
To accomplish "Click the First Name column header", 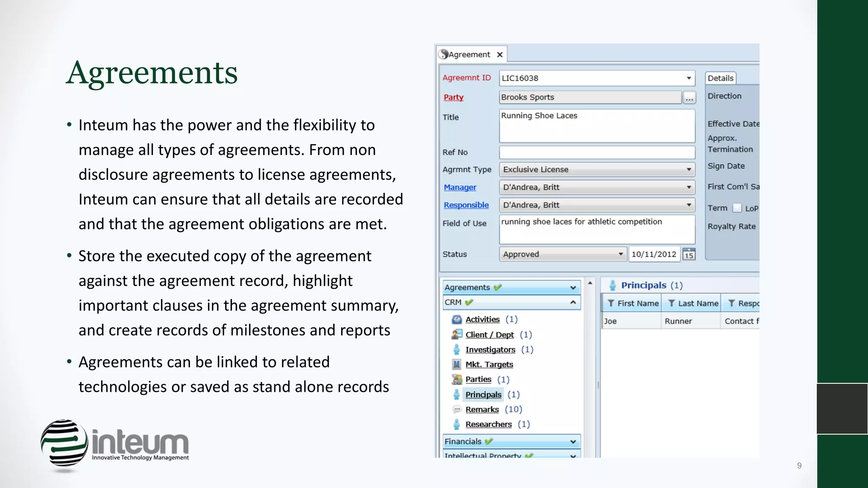I will point(631,303).
